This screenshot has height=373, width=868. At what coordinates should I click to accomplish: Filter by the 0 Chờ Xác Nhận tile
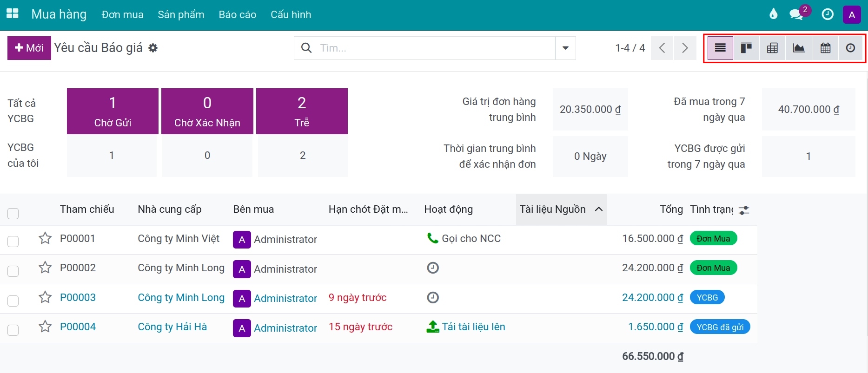[x=207, y=111]
